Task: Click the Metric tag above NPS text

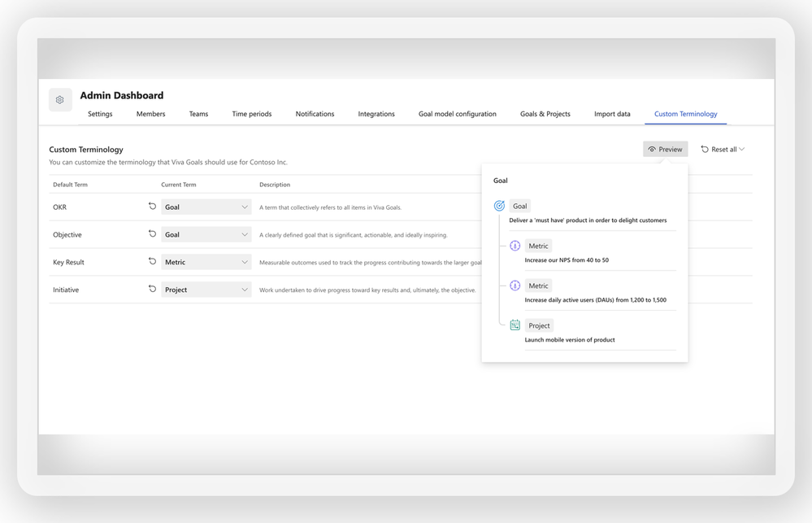Action: point(538,246)
